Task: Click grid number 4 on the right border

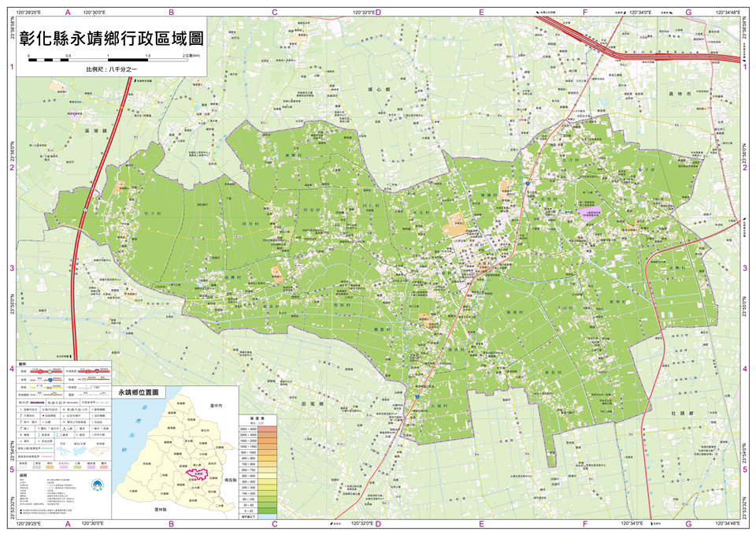Action: [745, 369]
